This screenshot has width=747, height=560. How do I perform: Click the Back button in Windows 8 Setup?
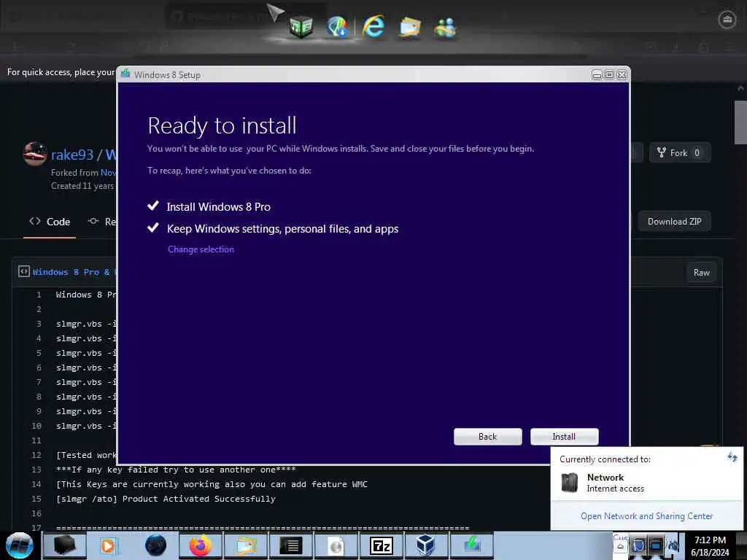(x=487, y=436)
